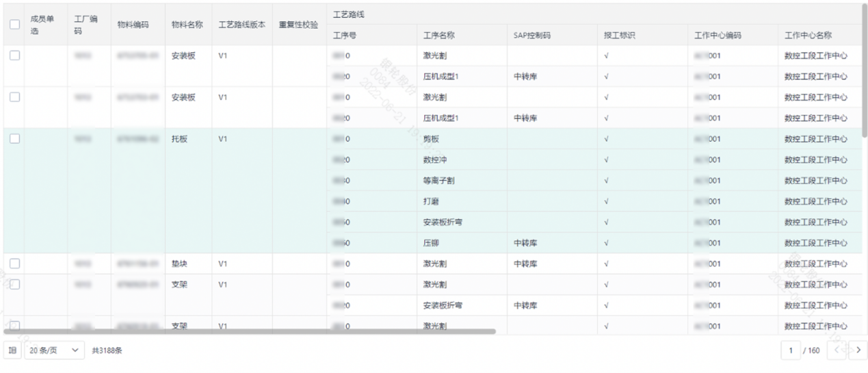Tick the second 安装板 row checkbox
Viewport: 868px width, 373px height.
(14, 97)
